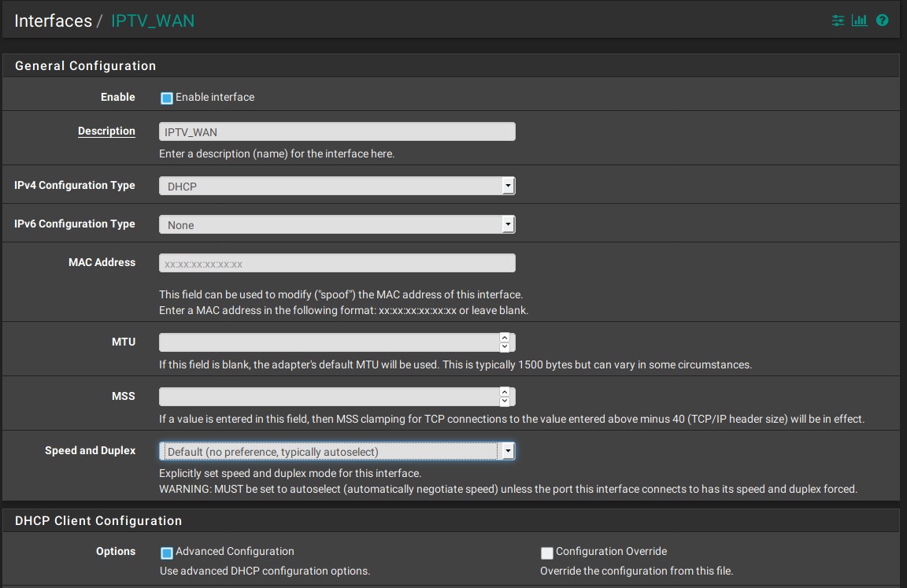The height and width of the screenshot is (588, 907).
Task: Click the underlined Description label
Action: tap(106, 131)
